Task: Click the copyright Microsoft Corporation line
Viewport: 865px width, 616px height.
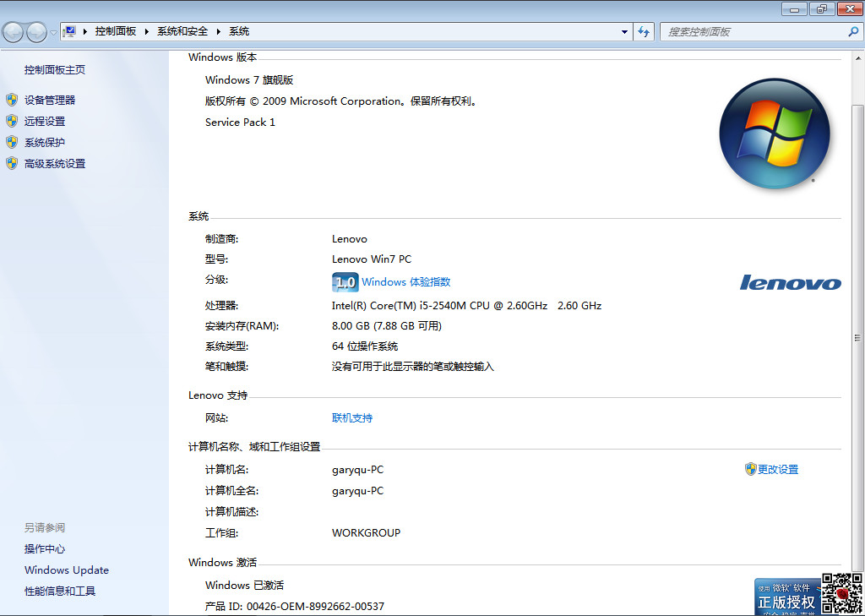Action: 341,101
